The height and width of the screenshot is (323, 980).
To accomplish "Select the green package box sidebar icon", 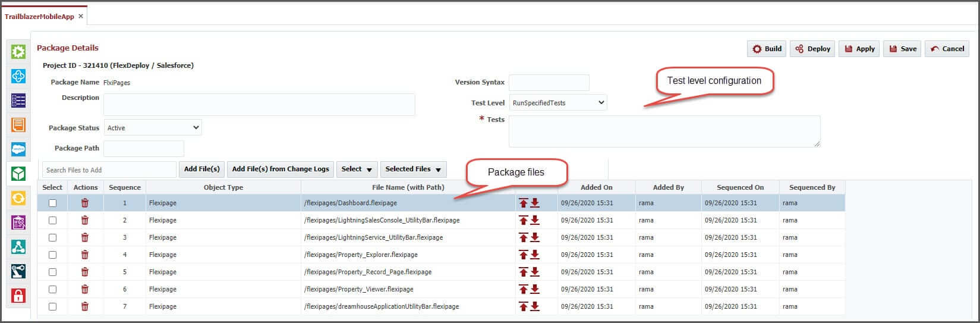I will coord(18,174).
